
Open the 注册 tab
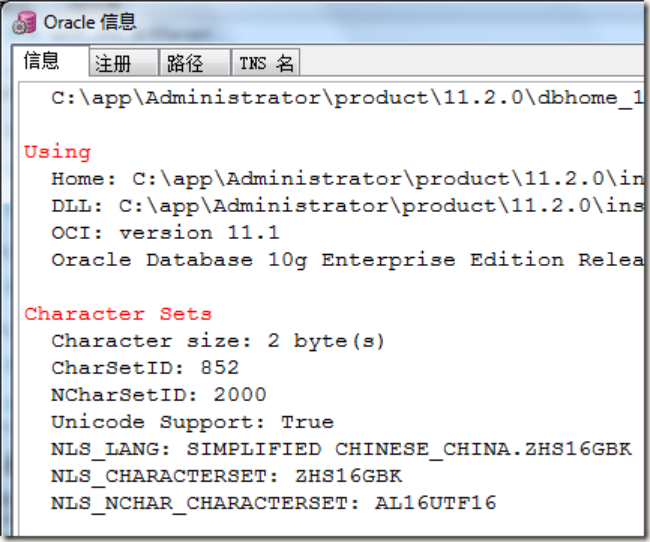pos(124,63)
